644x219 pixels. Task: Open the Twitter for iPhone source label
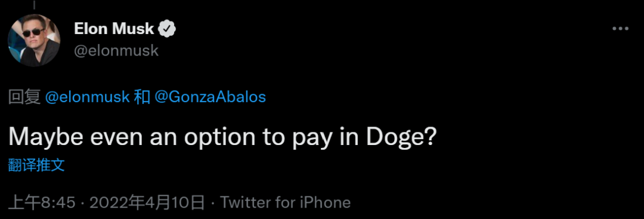point(286,202)
